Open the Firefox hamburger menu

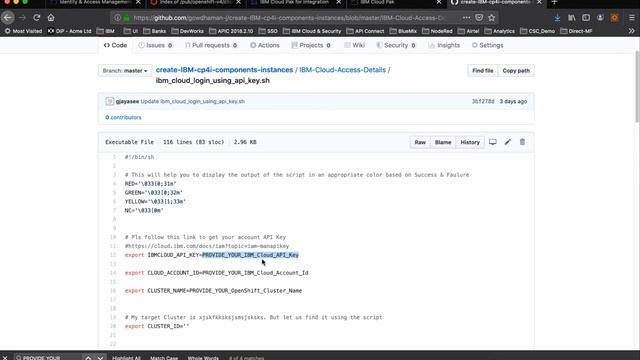pos(631,18)
